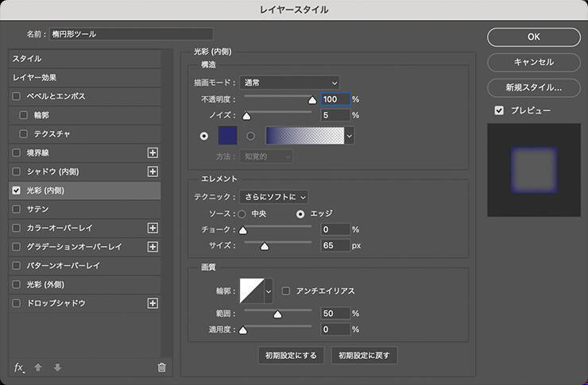Image resolution: width=588 pixels, height=385 pixels.
Task: Click the trash icon to delete effect
Action: pos(162,367)
